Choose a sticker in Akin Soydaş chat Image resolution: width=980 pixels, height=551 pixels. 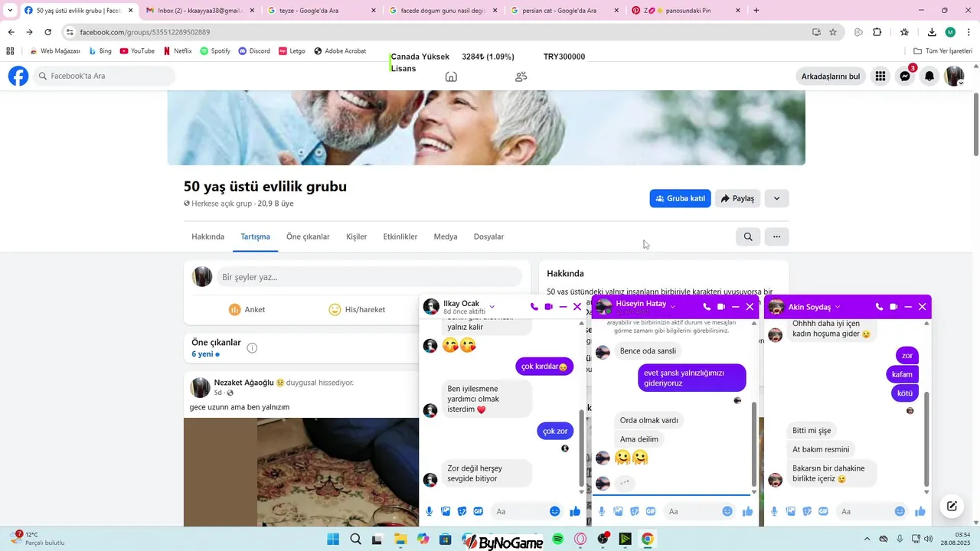click(x=807, y=511)
